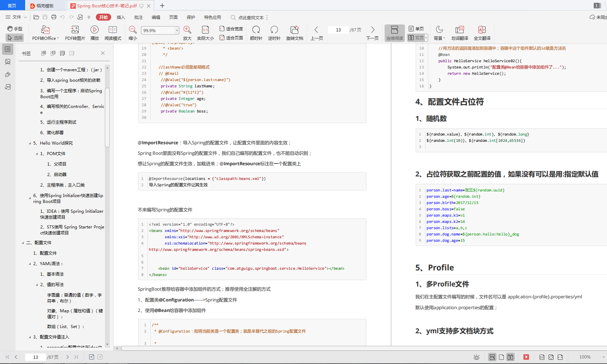This screenshot has width=607, height=364.
Task: Print the document with the printer icon
Action: [53, 17]
